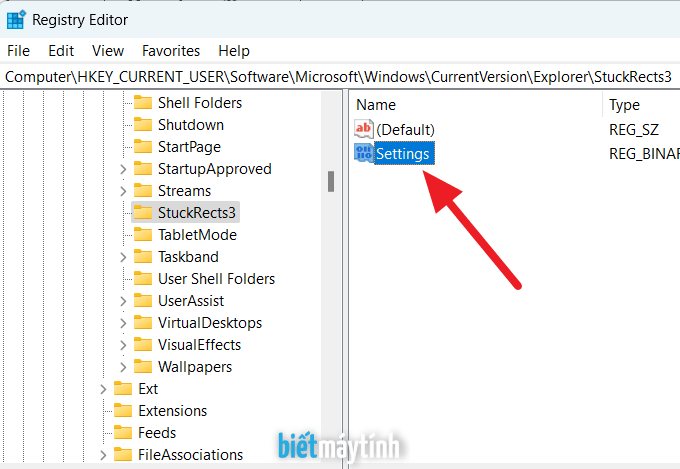Select the Shell Folders folder icon
Screen dimensions: 680x469
[x=143, y=103]
